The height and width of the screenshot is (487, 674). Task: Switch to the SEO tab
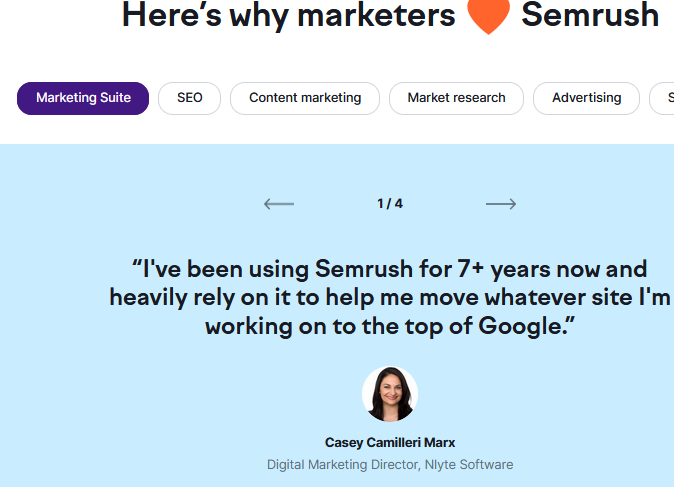(x=189, y=98)
